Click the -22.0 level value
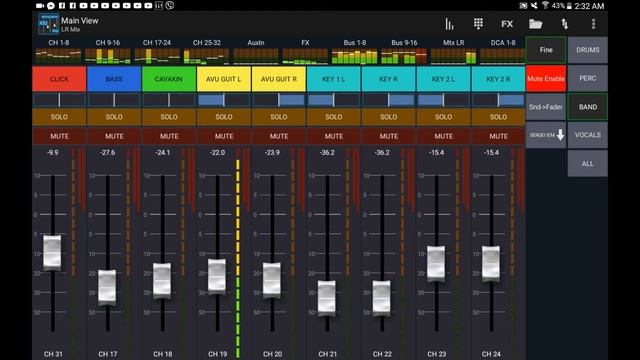Image resolution: width=640 pixels, height=360 pixels. [x=217, y=153]
